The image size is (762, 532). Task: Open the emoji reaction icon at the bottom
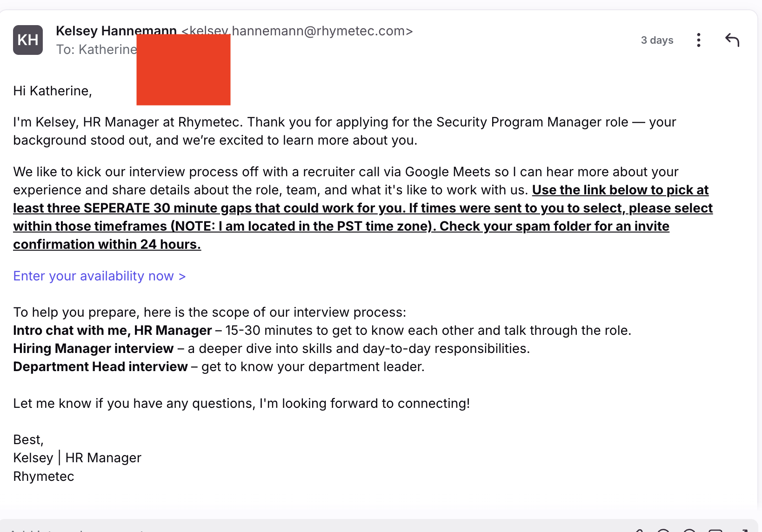click(663, 530)
